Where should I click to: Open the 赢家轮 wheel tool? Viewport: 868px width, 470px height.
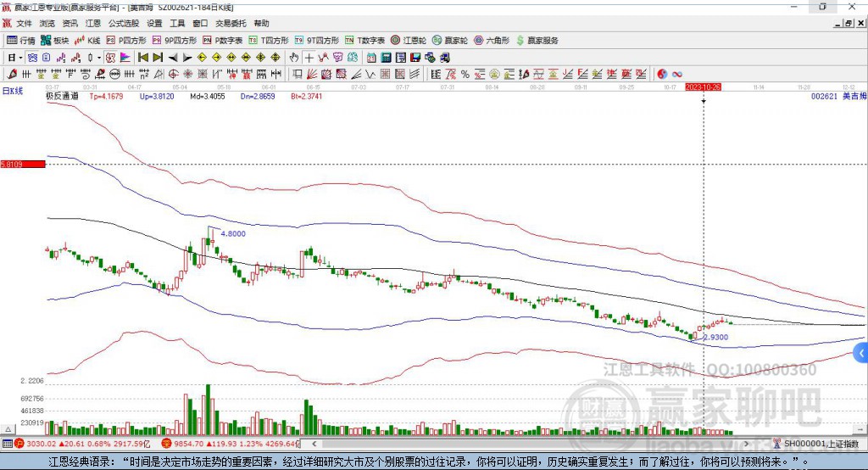coord(450,41)
